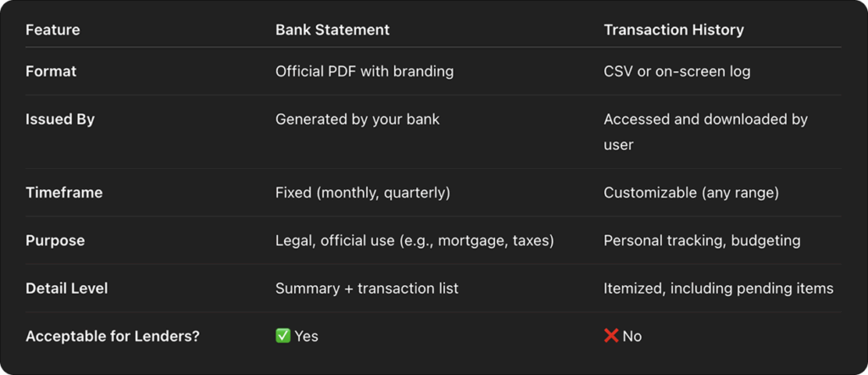The width and height of the screenshot is (868, 375).
Task: Select the Accessed and downloaded by user cell
Action: tap(706, 132)
